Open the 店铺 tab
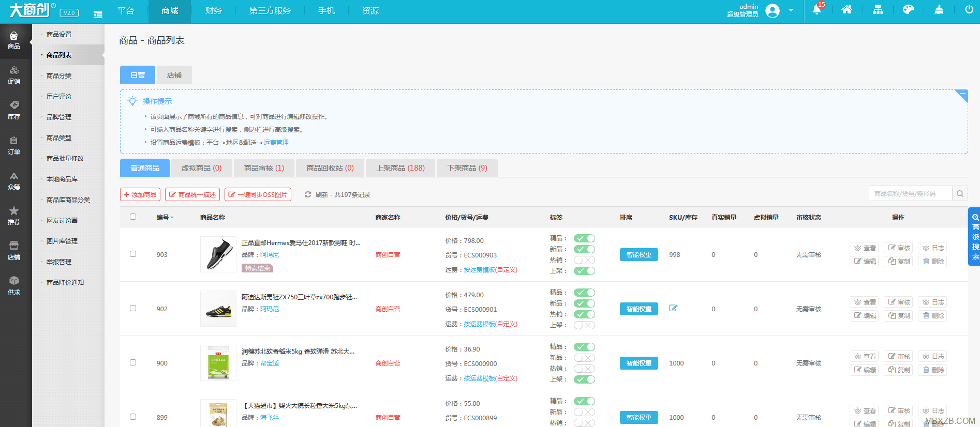 [174, 75]
